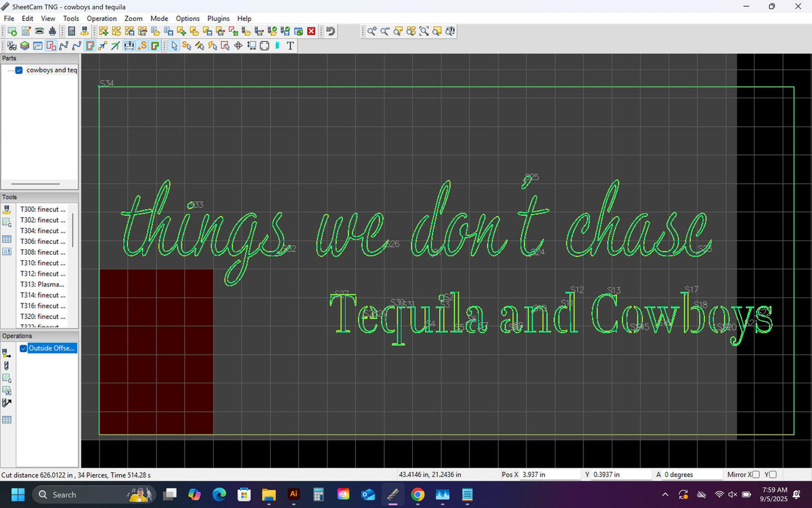Screen dimensions: 812x508
Task: Click the layers stack icon
Action: pos(24,45)
